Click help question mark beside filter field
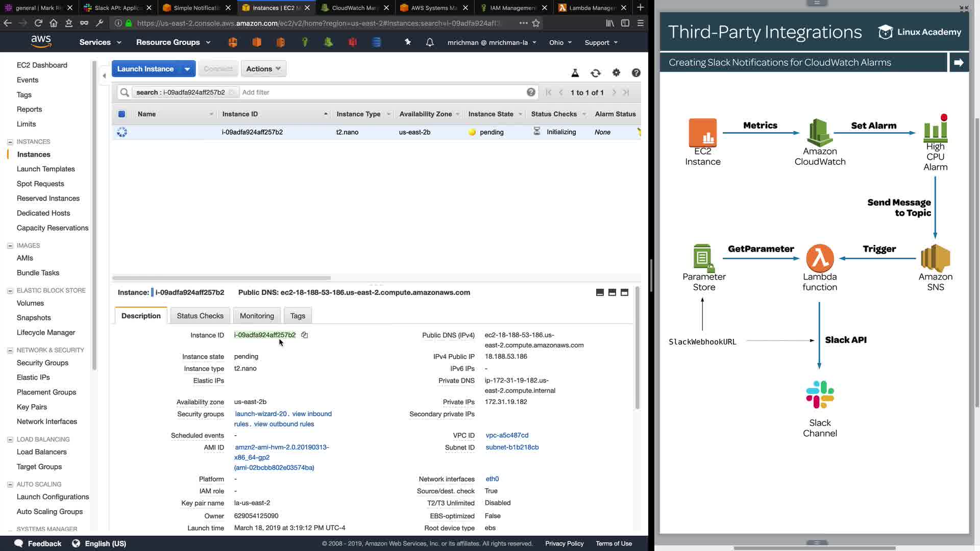The image size is (980, 551). 531,92
